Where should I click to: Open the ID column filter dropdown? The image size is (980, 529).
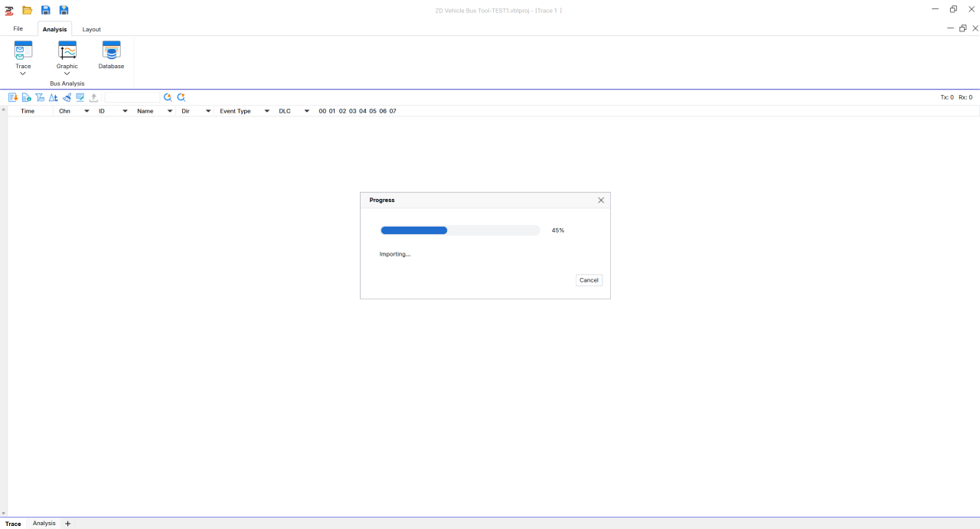(x=126, y=111)
